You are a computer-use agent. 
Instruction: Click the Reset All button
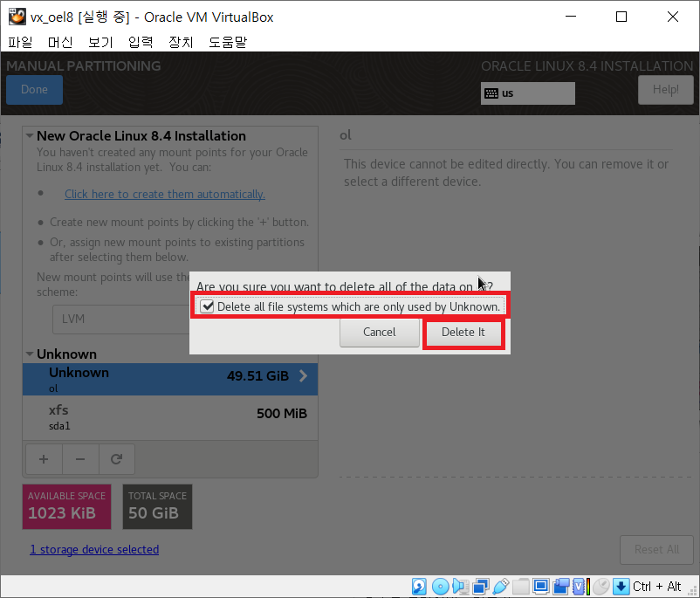pyautogui.click(x=656, y=549)
